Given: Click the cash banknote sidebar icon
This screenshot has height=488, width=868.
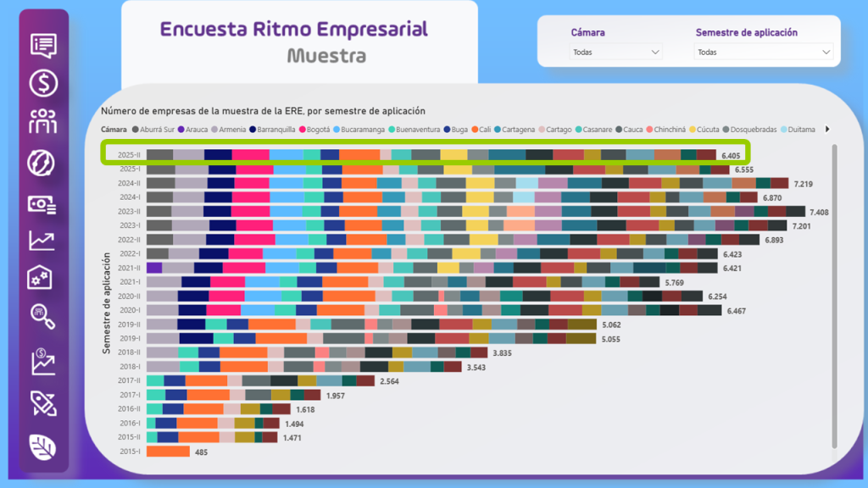Looking at the screenshot, I should (x=43, y=202).
